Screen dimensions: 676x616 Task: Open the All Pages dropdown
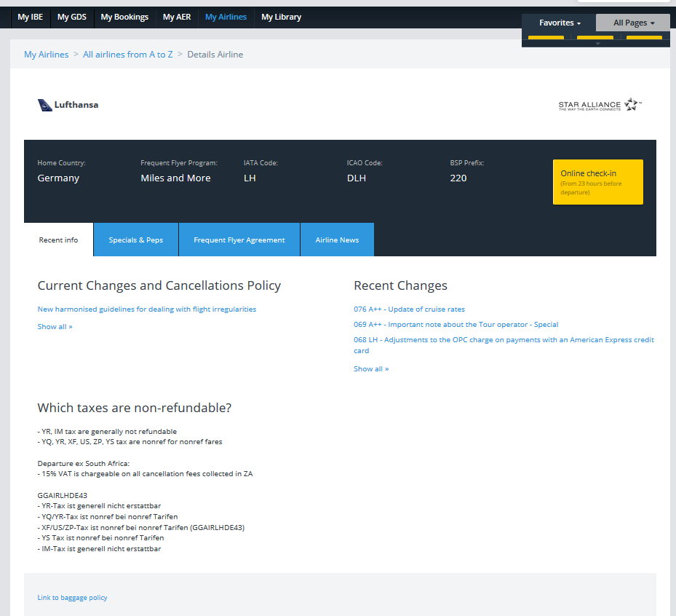[633, 23]
